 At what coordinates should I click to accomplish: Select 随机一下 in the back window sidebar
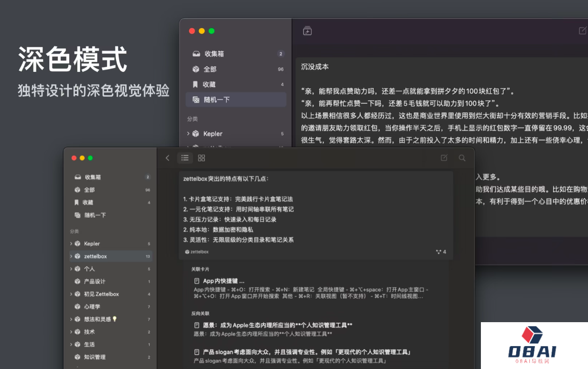216,99
